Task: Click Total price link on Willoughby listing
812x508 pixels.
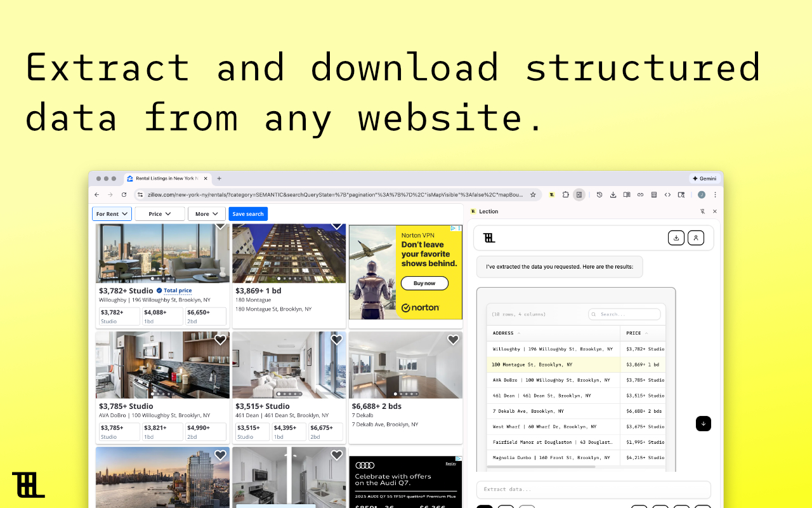Action: (x=178, y=291)
